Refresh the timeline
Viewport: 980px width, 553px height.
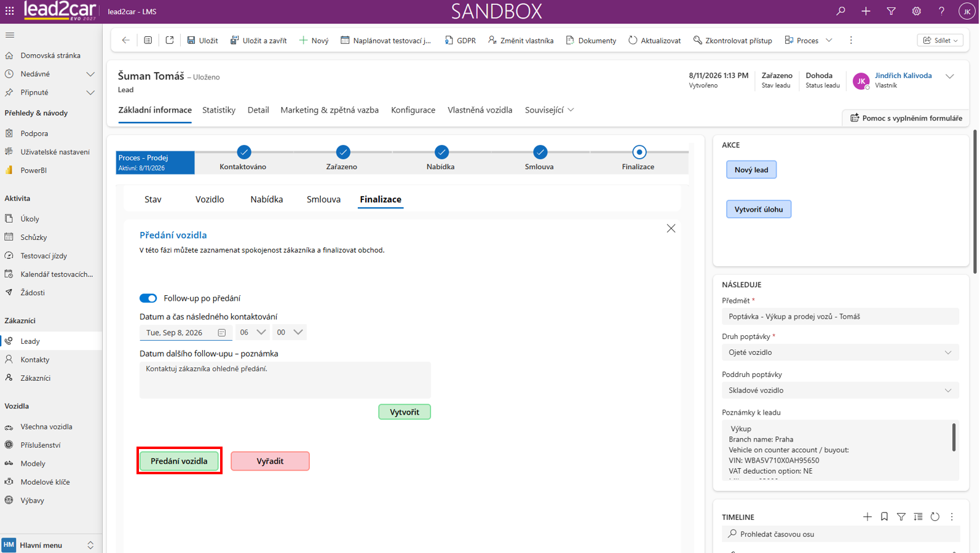935,517
